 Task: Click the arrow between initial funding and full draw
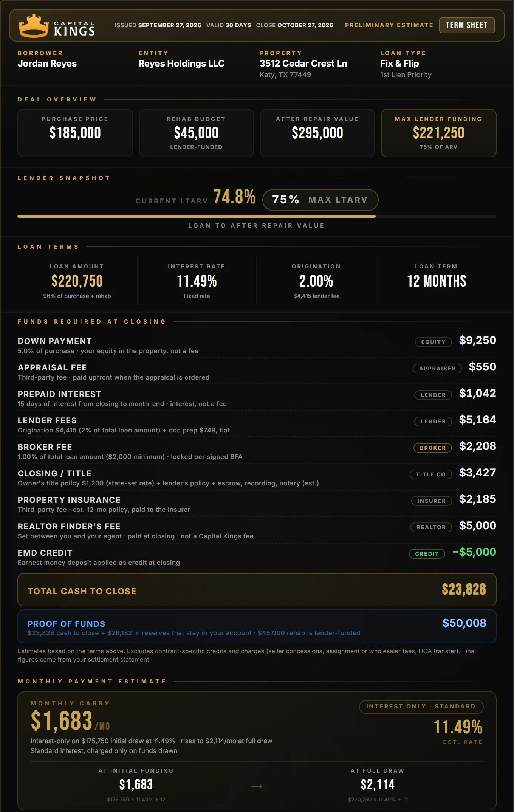257,786
